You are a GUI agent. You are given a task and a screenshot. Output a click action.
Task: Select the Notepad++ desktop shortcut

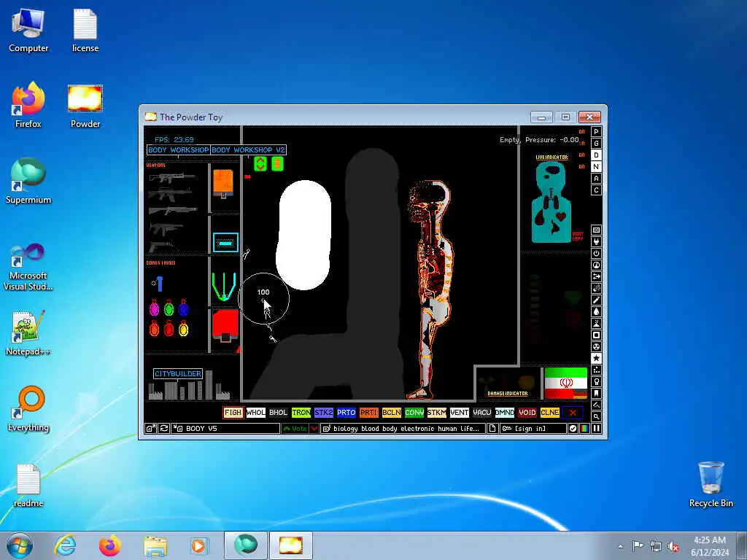click(x=28, y=333)
